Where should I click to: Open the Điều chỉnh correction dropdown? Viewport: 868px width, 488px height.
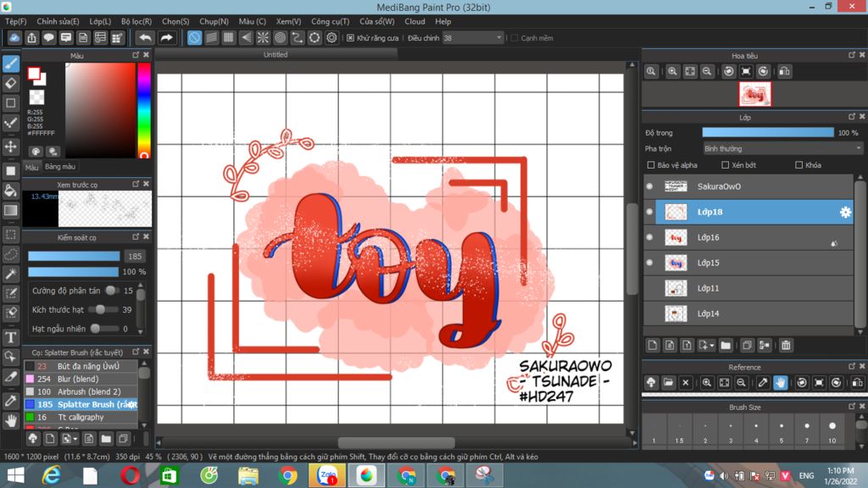tap(473, 38)
